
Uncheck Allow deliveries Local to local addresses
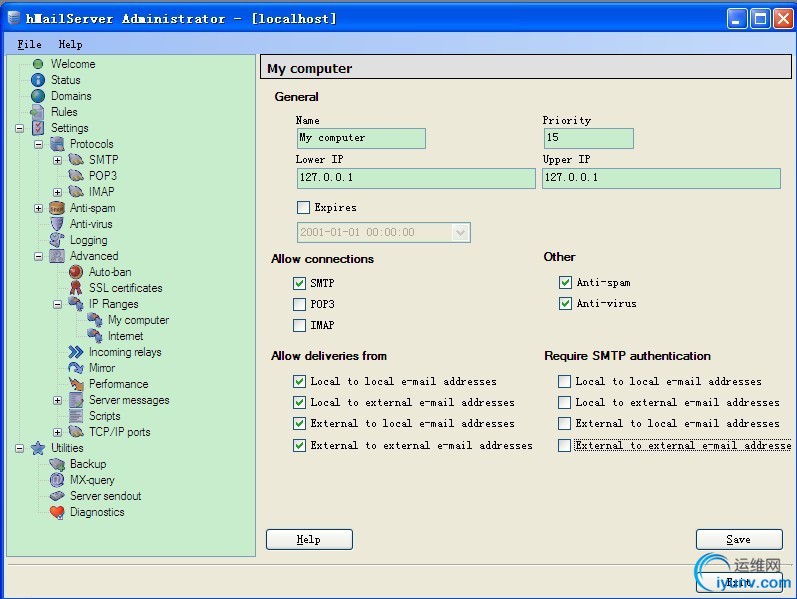299,381
